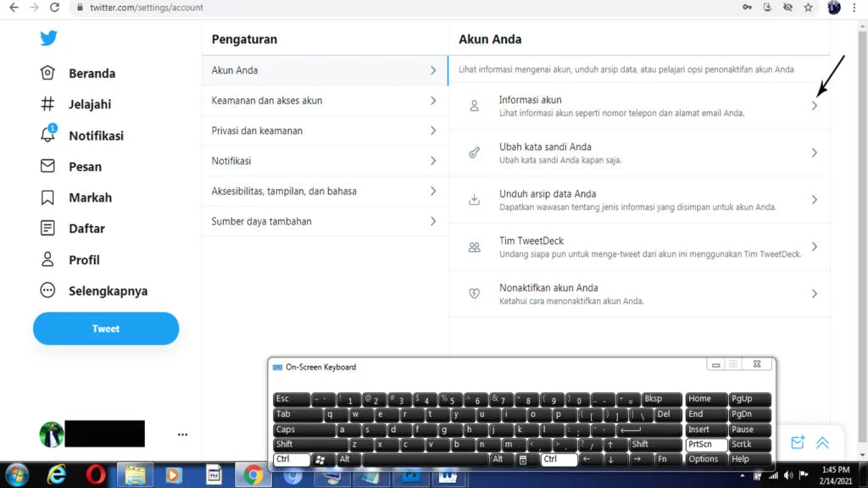
Task: Click key icon beside Ubah kata sandi
Action: coord(475,152)
